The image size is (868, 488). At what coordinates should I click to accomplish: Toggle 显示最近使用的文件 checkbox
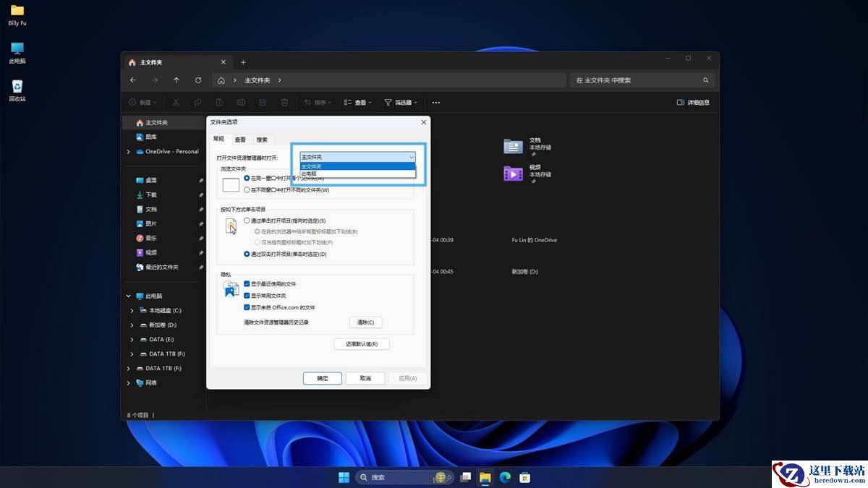click(x=247, y=284)
